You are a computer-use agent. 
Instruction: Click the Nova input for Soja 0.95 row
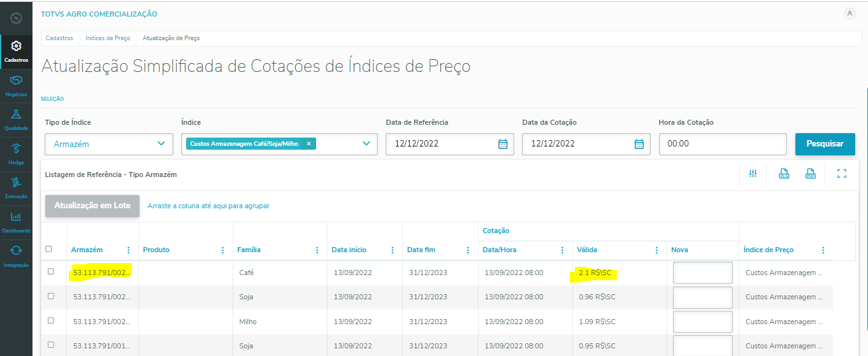tap(703, 345)
